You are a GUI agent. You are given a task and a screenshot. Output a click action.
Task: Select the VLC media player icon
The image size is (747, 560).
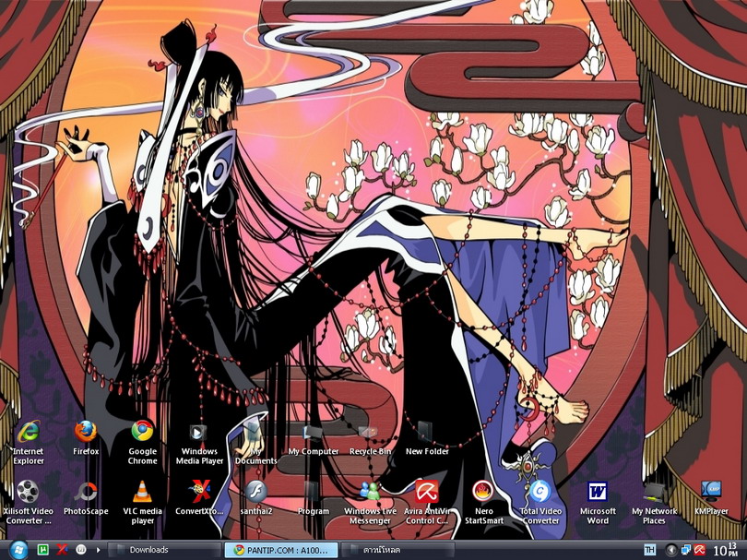coord(142,503)
